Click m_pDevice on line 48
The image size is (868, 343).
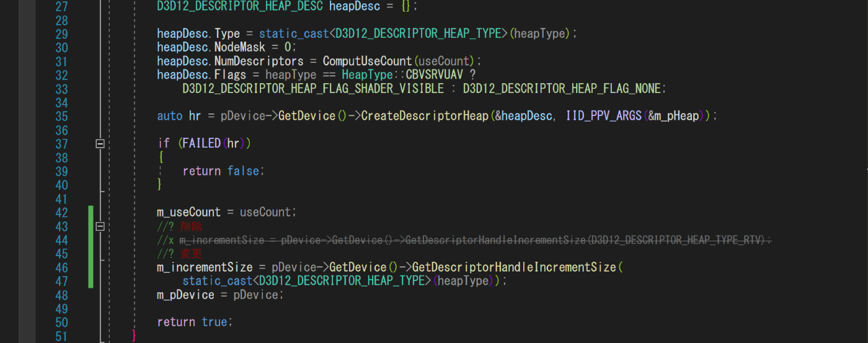(185, 295)
